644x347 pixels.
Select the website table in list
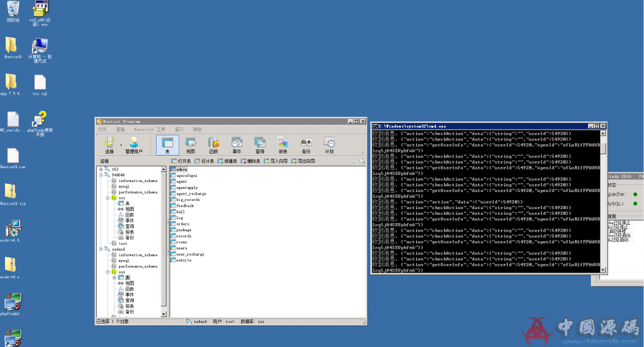click(181, 260)
